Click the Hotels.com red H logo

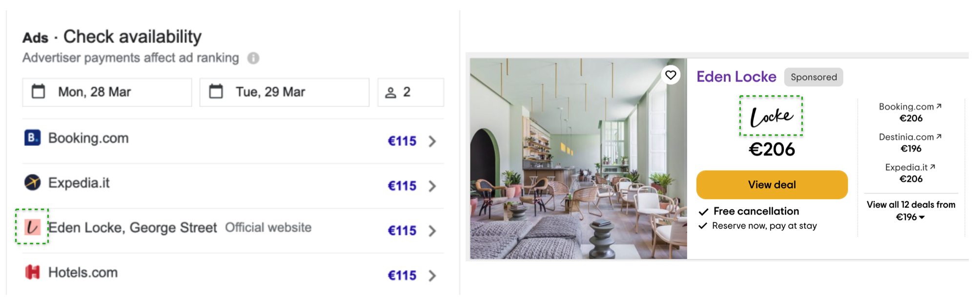tap(32, 272)
